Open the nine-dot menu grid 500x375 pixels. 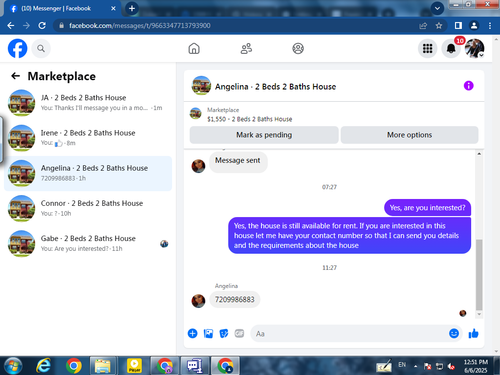click(x=427, y=49)
